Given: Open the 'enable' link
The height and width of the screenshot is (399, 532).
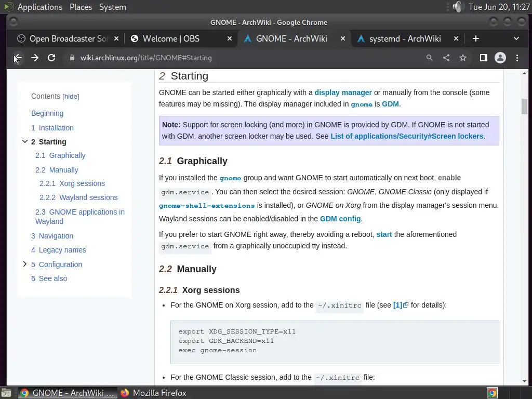Looking at the screenshot, I should pyautogui.click(x=449, y=178).
